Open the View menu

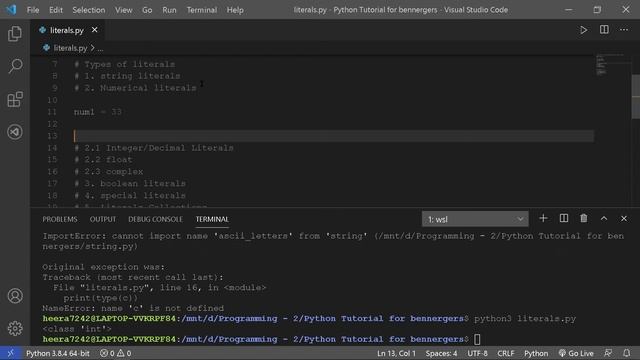pyautogui.click(x=123, y=10)
